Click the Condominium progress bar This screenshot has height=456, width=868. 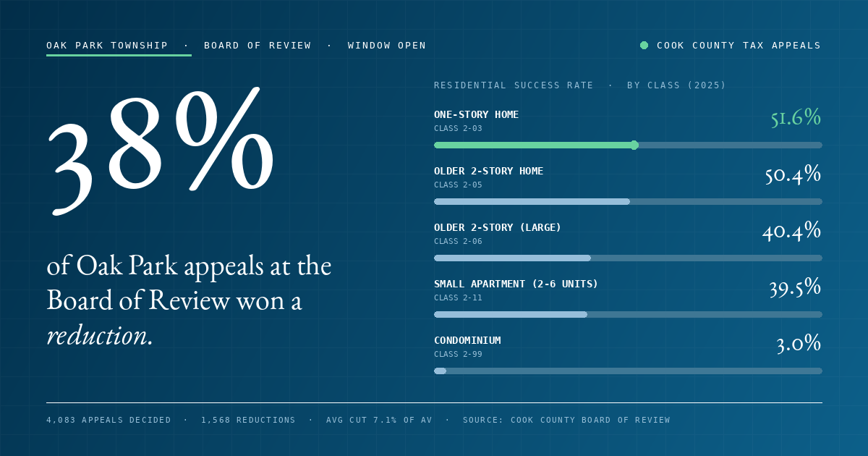click(x=628, y=371)
